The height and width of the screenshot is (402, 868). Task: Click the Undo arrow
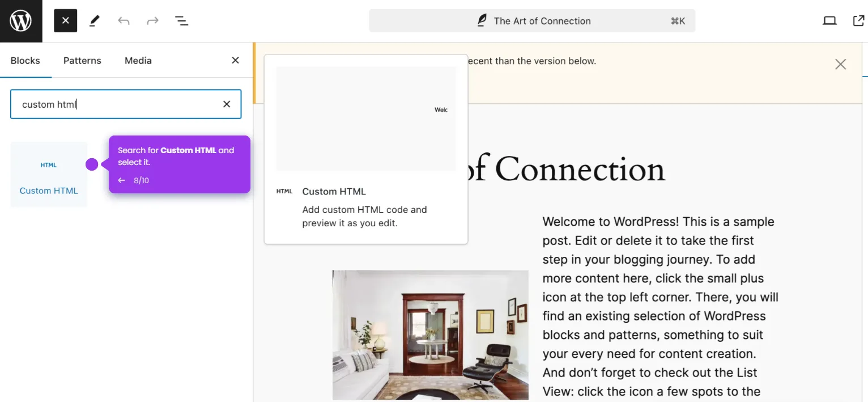[x=124, y=21]
